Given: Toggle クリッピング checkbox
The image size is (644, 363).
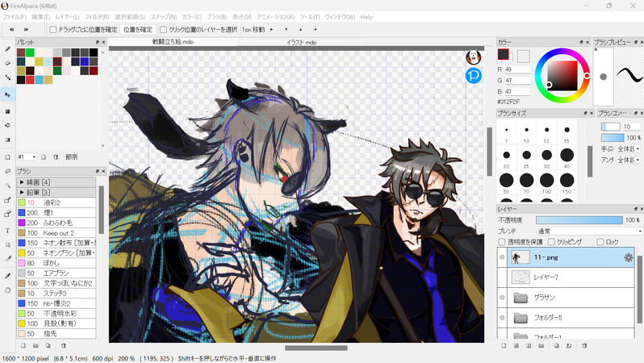Looking at the screenshot, I should click(x=551, y=242).
